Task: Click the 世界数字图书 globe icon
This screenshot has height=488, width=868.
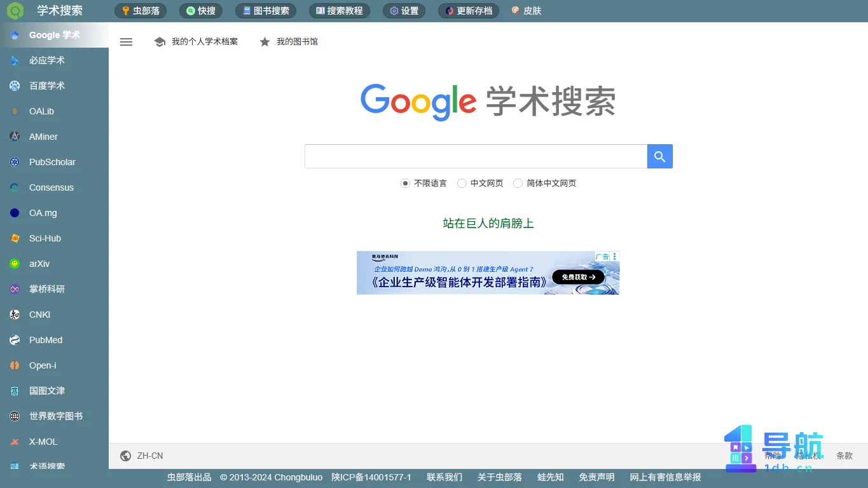Action: 15,416
